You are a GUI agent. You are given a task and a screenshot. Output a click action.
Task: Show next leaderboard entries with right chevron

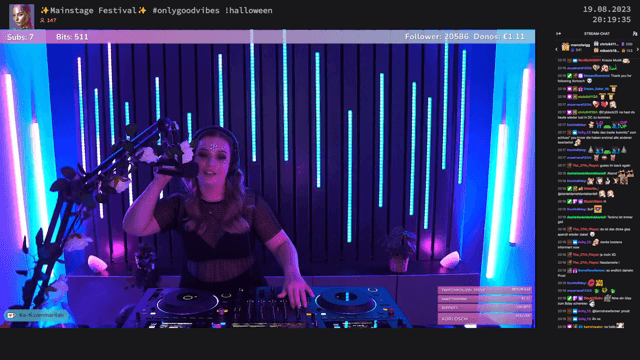[637, 49]
